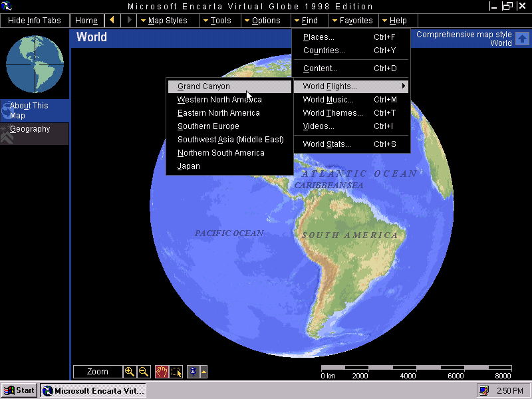Choose Content... from Find menu

[351, 68]
